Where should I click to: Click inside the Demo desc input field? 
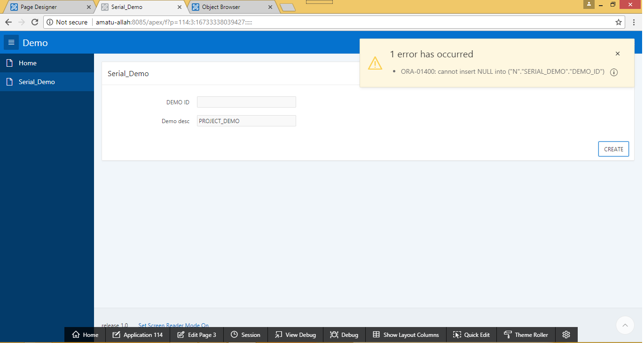pos(246,121)
